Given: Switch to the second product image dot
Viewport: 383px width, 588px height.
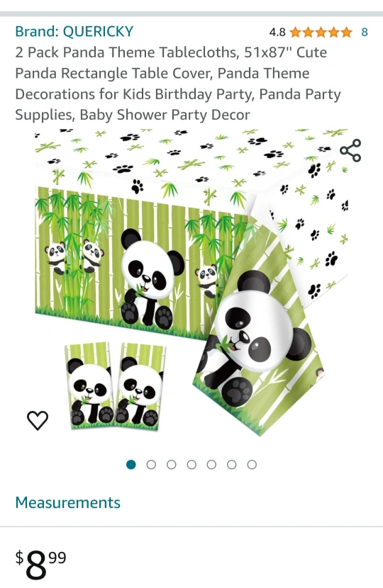Looking at the screenshot, I should (151, 465).
